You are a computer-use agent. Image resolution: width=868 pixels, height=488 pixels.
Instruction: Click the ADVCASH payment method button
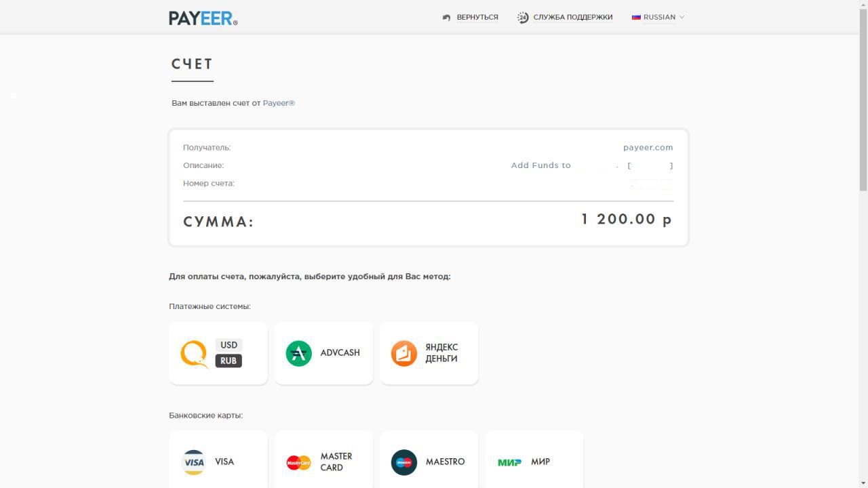[324, 353]
